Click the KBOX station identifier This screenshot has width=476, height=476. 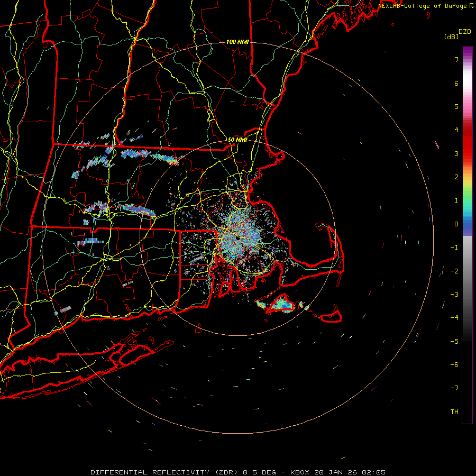pyautogui.click(x=300, y=472)
